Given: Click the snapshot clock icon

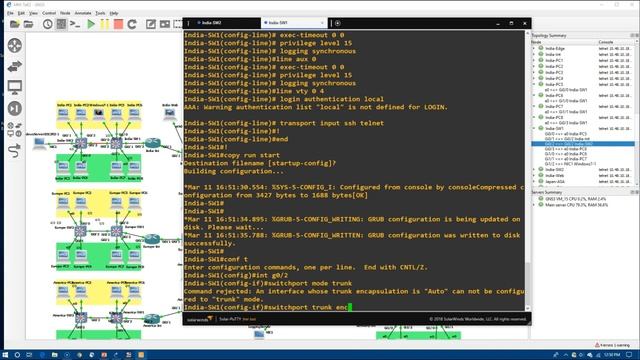Looking at the screenshot, I should [x=47, y=24].
